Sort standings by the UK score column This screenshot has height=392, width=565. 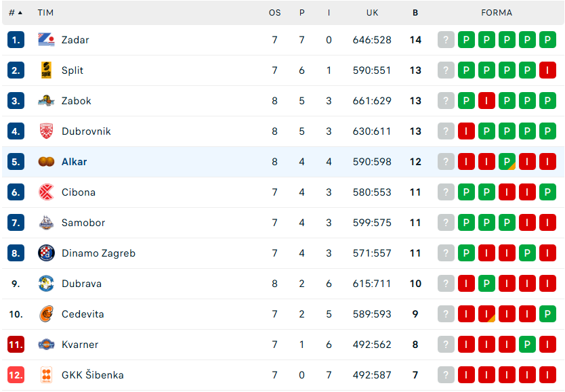point(372,13)
